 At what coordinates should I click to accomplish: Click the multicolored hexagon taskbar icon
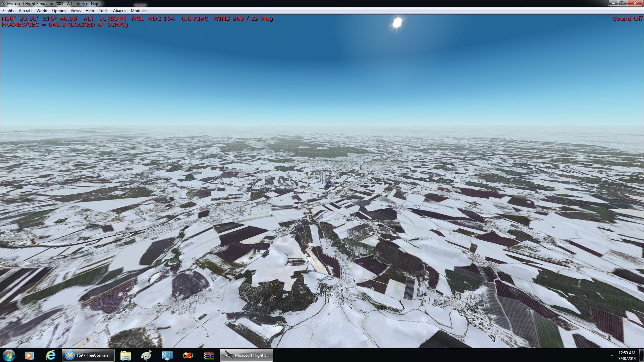pyautogui.click(x=188, y=355)
